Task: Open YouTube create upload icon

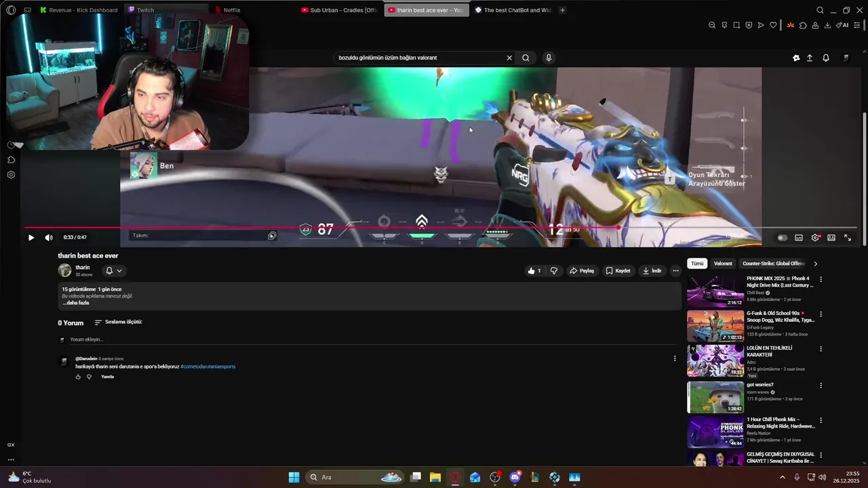Action: 809,58
